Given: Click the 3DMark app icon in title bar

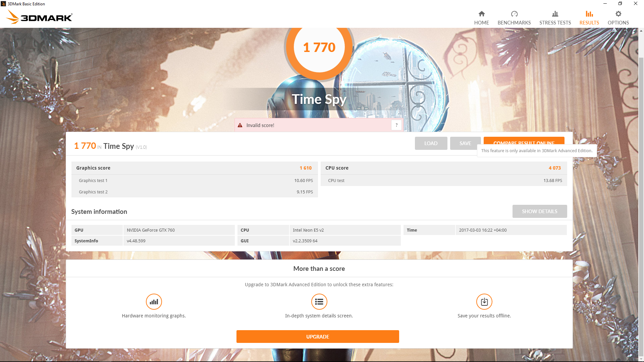Looking at the screenshot, I should (3, 4).
